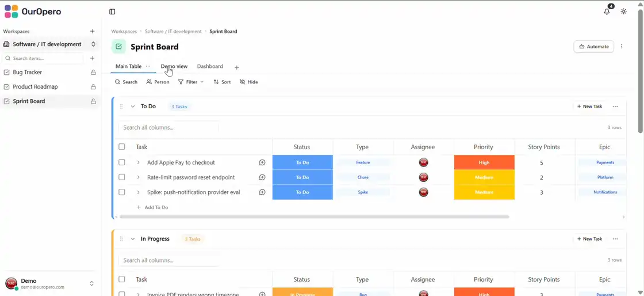Check the Spike push-notification provider eval row
Image resolution: width=644 pixels, height=296 pixels.
click(x=121, y=192)
